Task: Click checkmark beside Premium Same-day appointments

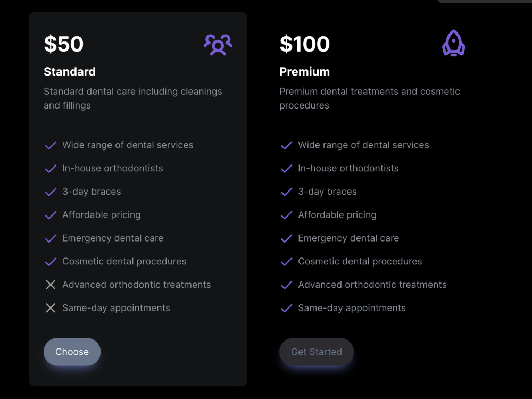Action: point(286,308)
